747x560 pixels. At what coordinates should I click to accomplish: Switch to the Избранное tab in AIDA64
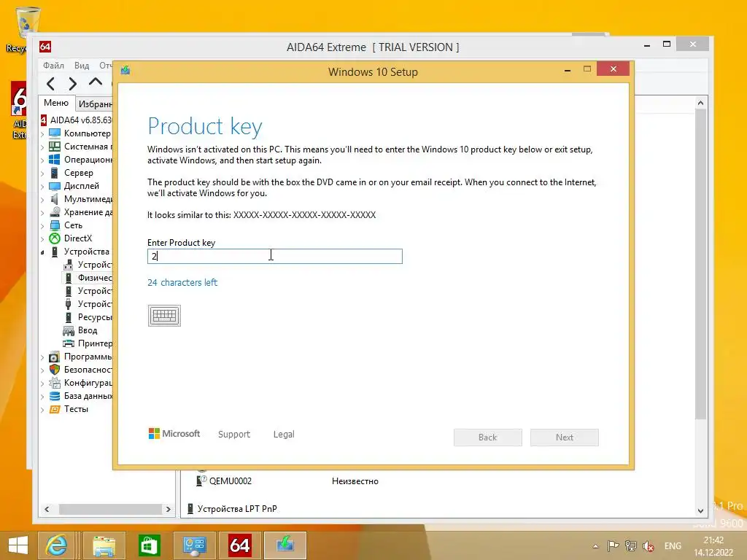coord(94,104)
